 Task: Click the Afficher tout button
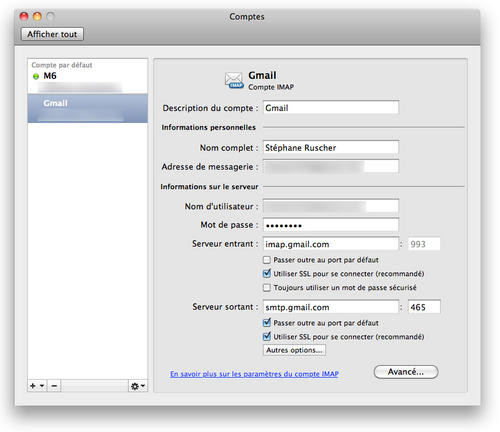[52, 34]
